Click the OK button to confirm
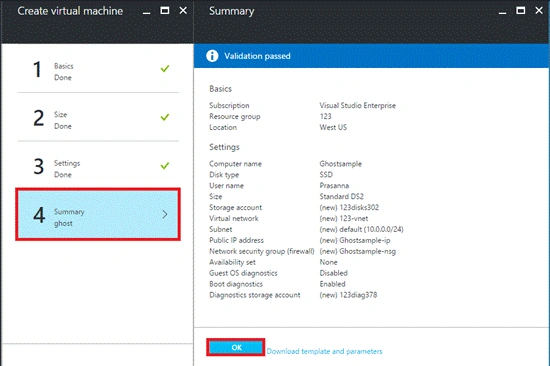The height and width of the screenshot is (366, 550). pyautogui.click(x=236, y=347)
